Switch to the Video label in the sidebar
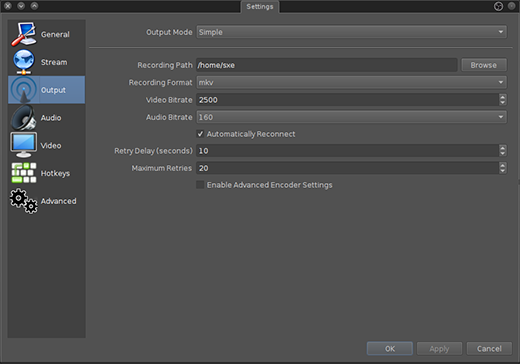The height and width of the screenshot is (364, 520). (51, 145)
